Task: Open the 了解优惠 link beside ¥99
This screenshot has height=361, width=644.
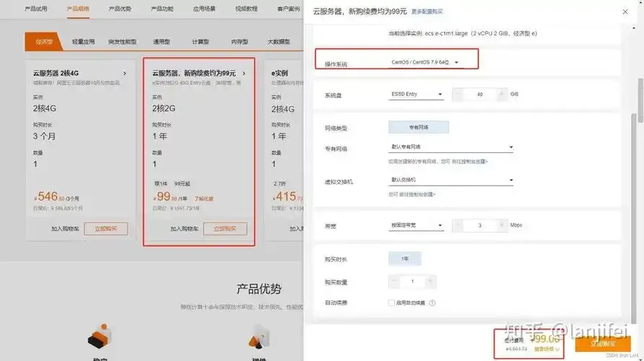Action: click(204, 199)
